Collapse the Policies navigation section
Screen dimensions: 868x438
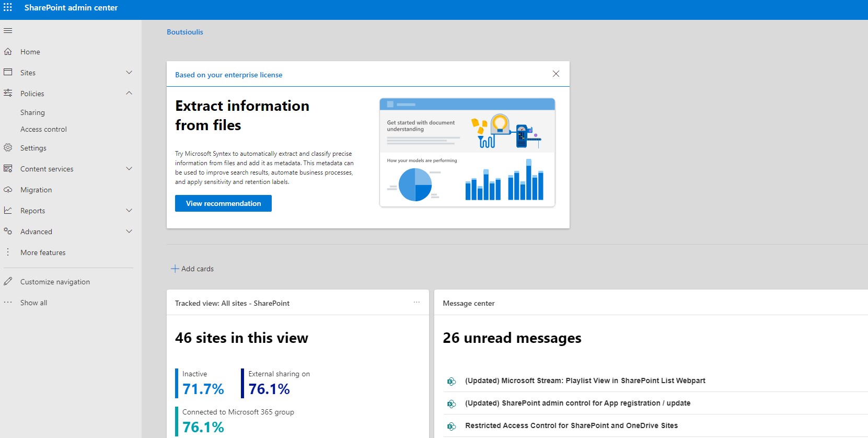point(129,94)
